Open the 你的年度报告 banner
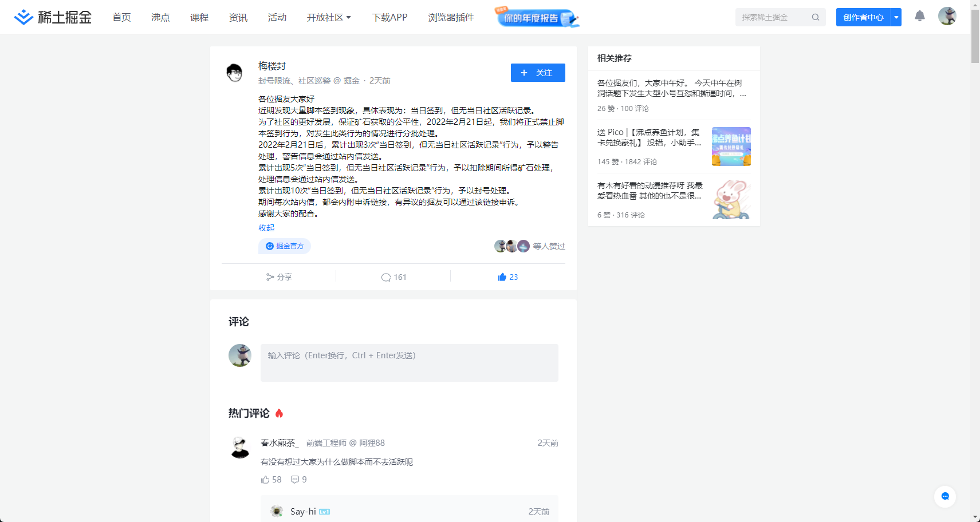 [536, 17]
